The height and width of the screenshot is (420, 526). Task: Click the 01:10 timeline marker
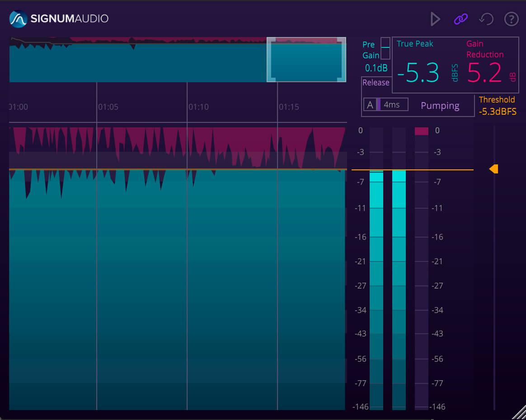click(x=198, y=107)
